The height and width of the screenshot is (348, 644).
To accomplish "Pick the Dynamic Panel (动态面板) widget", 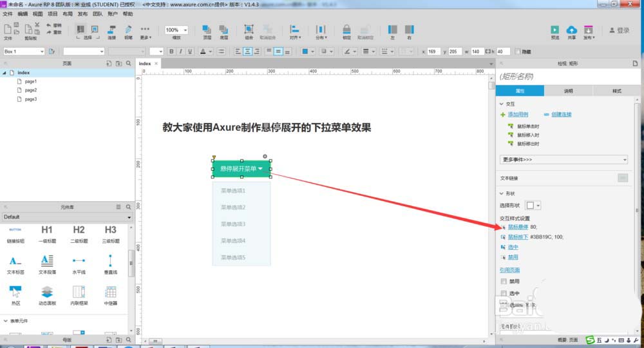I will point(47,292).
